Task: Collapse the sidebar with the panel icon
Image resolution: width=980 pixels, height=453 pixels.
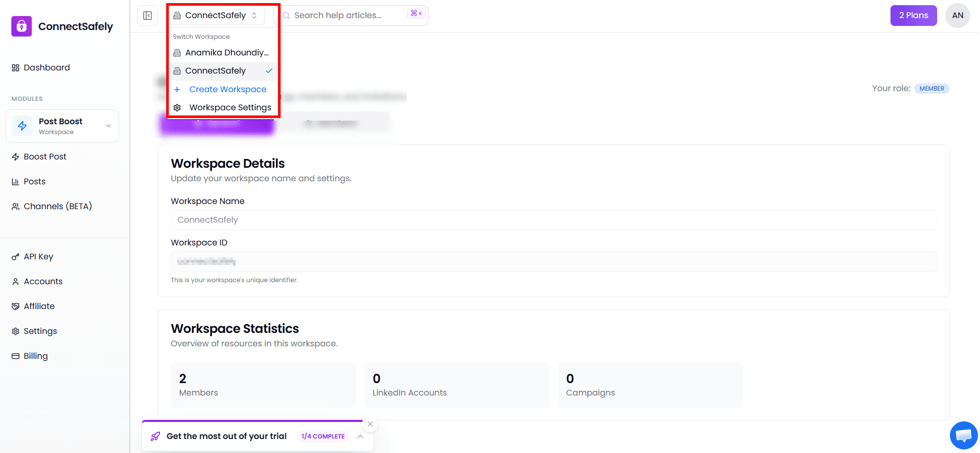Action: tap(148, 16)
